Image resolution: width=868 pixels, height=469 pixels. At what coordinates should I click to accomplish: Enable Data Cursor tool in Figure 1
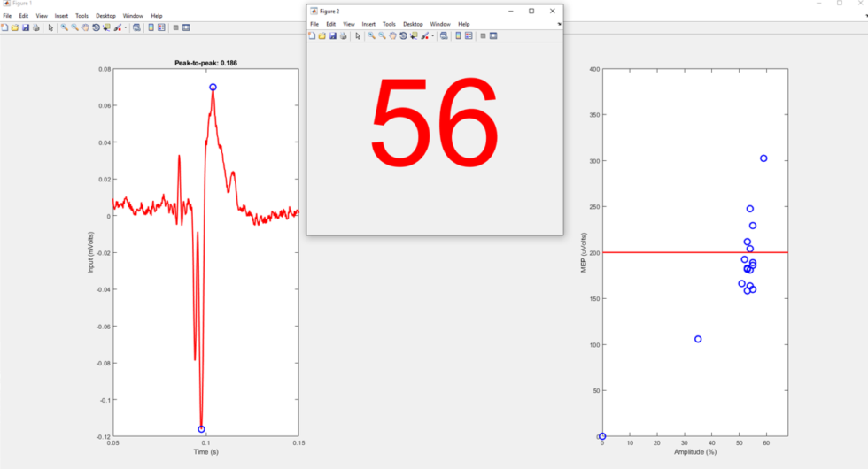tap(106, 27)
